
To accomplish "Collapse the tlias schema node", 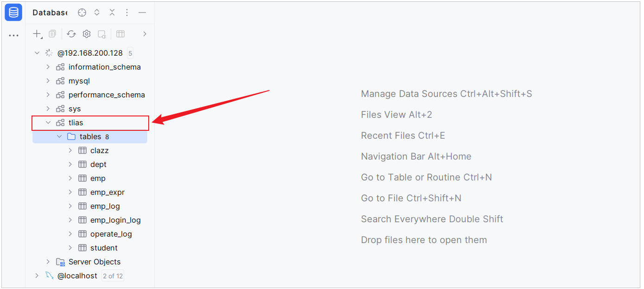I will coord(48,122).
